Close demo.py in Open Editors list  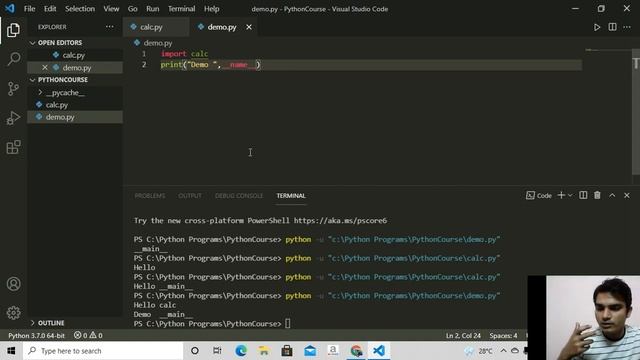pyautogui.click(x=45, y=67)
